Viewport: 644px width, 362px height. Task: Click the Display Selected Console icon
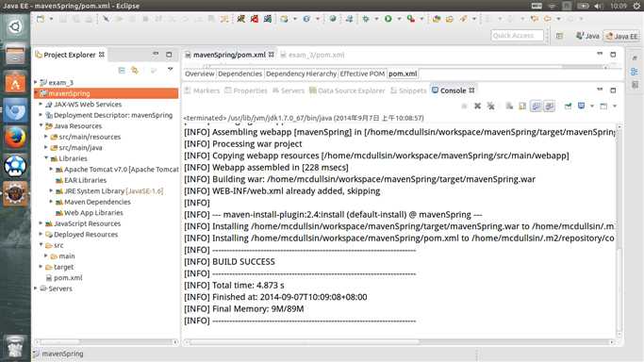pyautogui.click(x=581, y=107)
